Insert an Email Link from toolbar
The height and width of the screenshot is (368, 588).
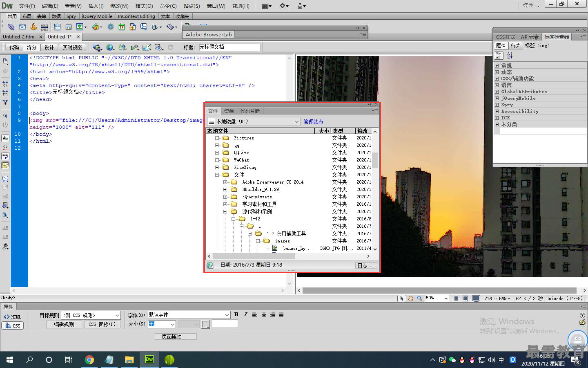point(22,27)
